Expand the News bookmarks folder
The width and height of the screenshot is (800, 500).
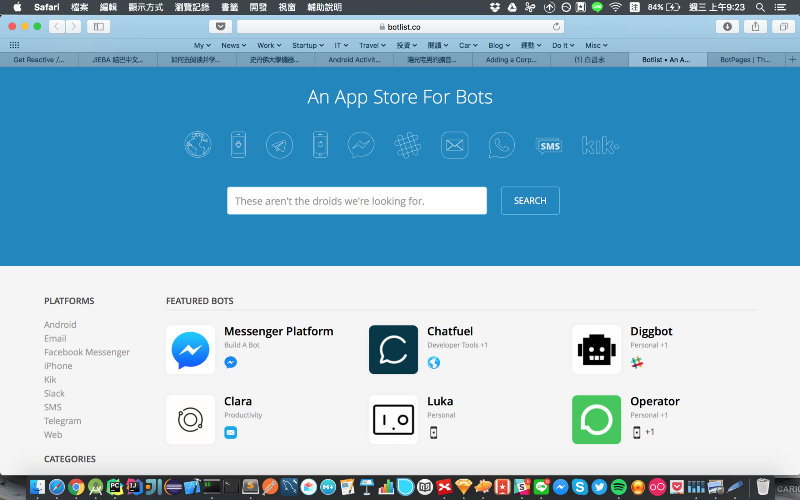pos(234,45)
